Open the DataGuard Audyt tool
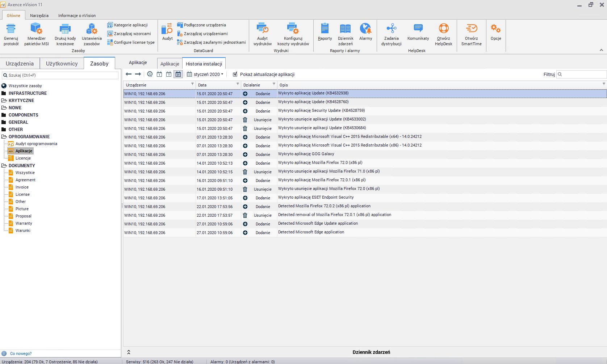The width and height of the screenshot is (607, 364). tap(167, 30)
